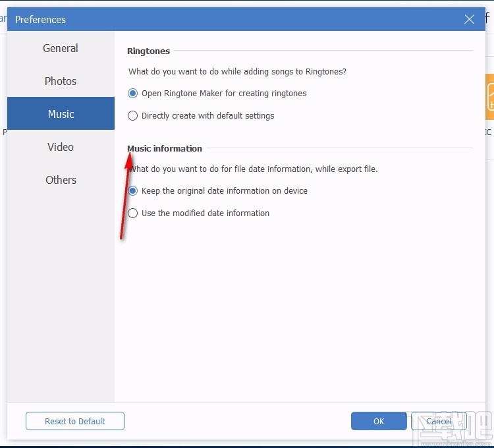This screenshot has width=494, height=448.
Task: Click the Preferences title text
Action: pyautogui.click(x=40, y=20)
